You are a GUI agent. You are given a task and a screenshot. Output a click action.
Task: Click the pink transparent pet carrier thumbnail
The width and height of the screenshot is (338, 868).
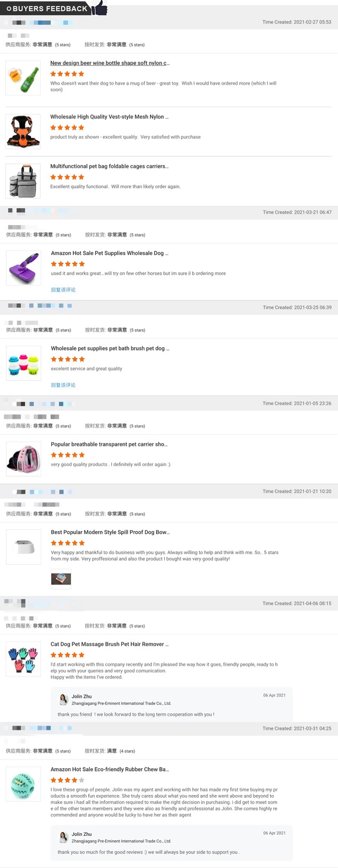(x=24, y=459)
